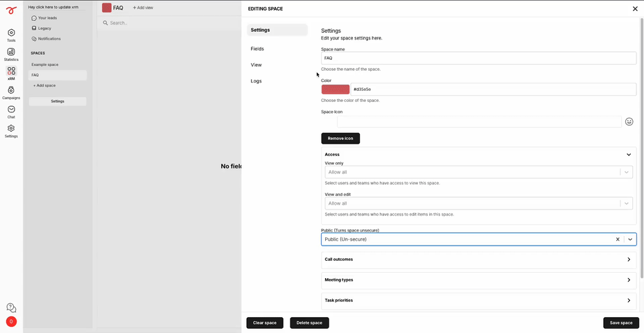Click the red color swatch
This screenshot has width=644, height=333.
(336, 89)
